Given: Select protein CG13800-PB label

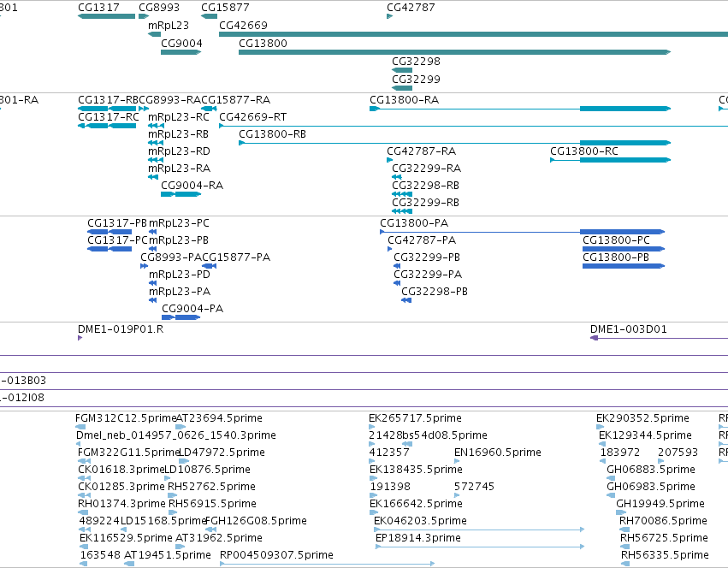Looking at the screenshot, I should coord(616,257).
